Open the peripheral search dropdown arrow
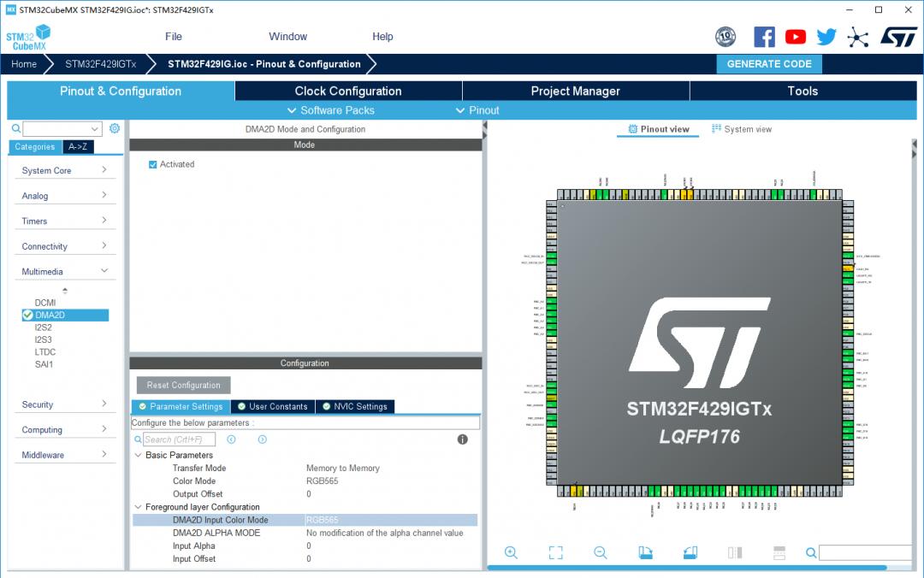924x578 pixels. (x=94, y=128)
